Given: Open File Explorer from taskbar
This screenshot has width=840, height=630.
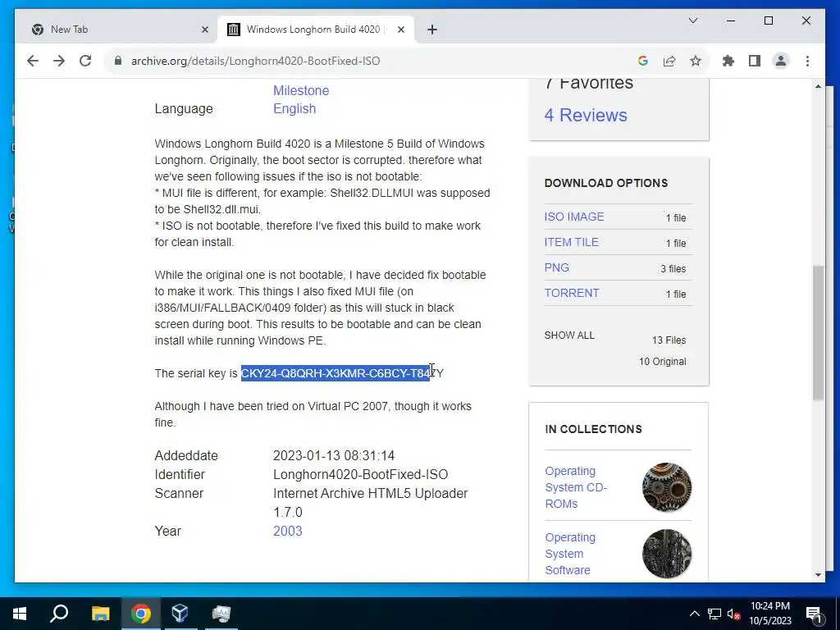Looking at the screenshot, I should (x=100, y=614).
